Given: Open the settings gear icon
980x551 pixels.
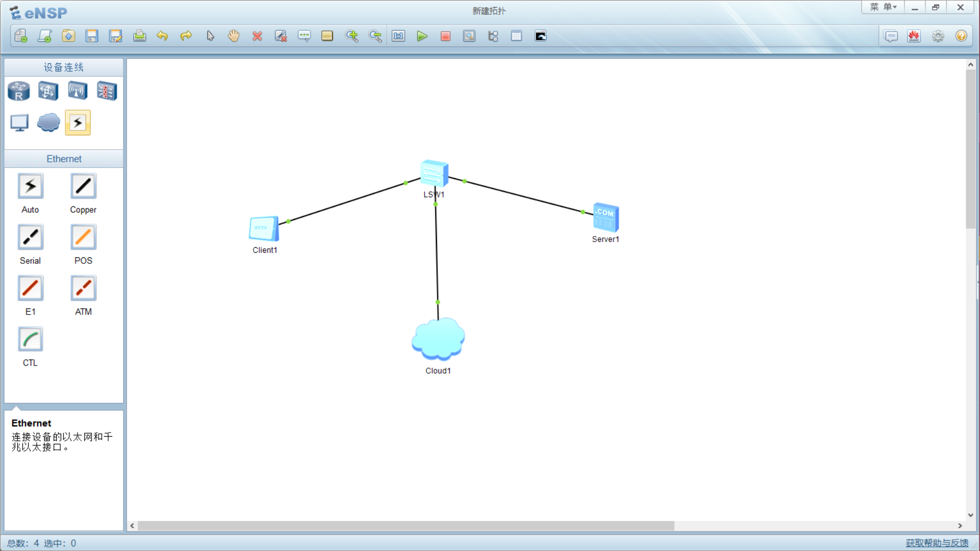Looking at the screenshot, I should 938,36.
